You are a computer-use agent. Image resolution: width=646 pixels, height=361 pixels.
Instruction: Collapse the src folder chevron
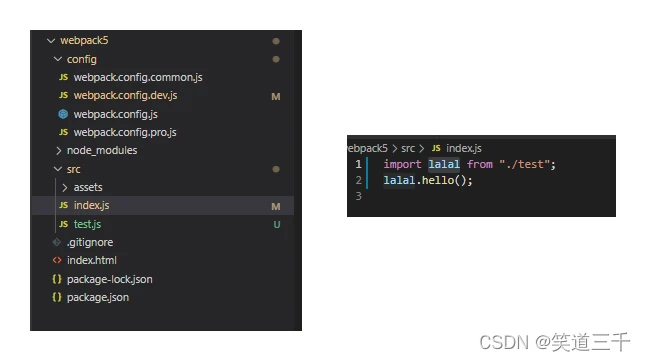pyautogui.click(x=58, y=169)
